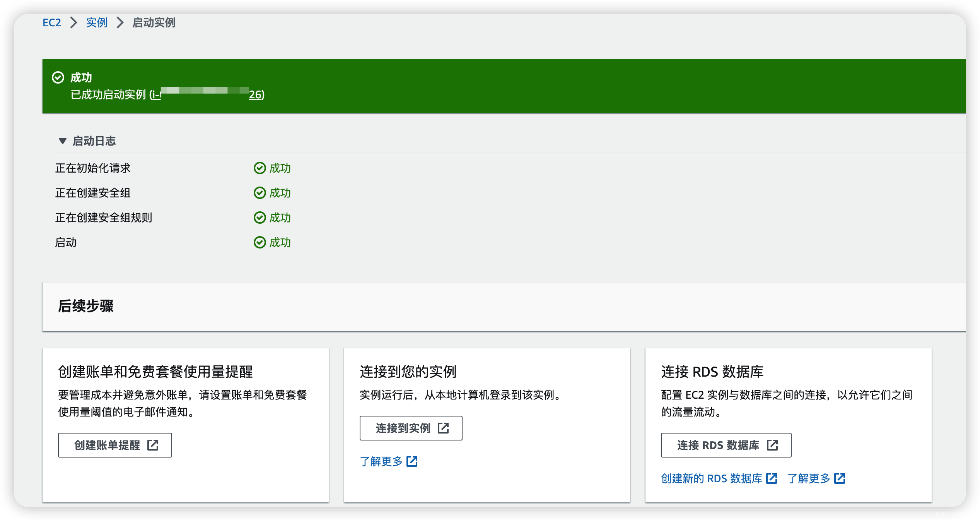Click success icon in the 启动 row
The width and height of the screenshot is (980, 521).
(x=260, y=242)
